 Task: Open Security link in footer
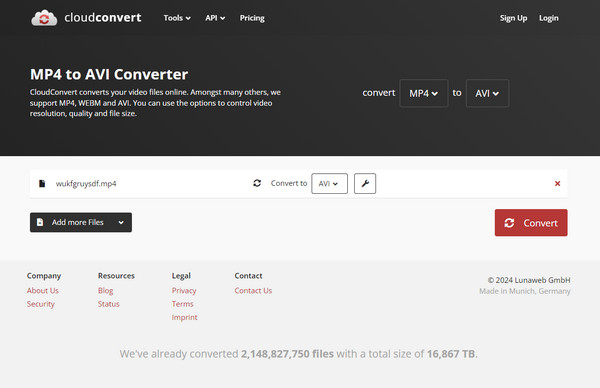tap(41, 304)
